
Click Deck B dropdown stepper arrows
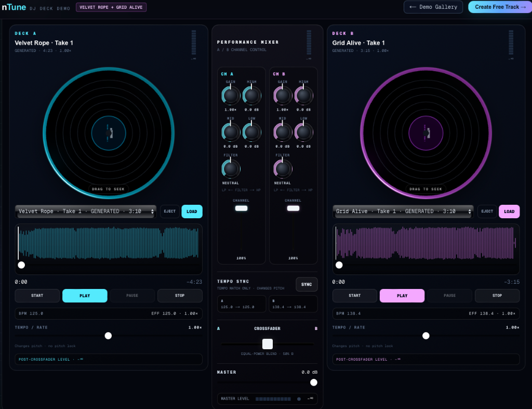(470, 212)
